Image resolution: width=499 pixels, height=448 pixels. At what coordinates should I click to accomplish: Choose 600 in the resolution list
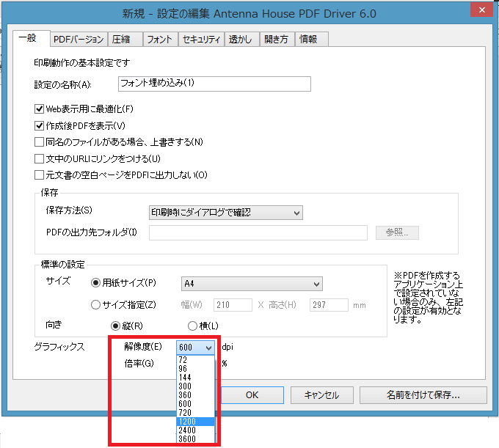pyautogui.click(x=195, y=404)
